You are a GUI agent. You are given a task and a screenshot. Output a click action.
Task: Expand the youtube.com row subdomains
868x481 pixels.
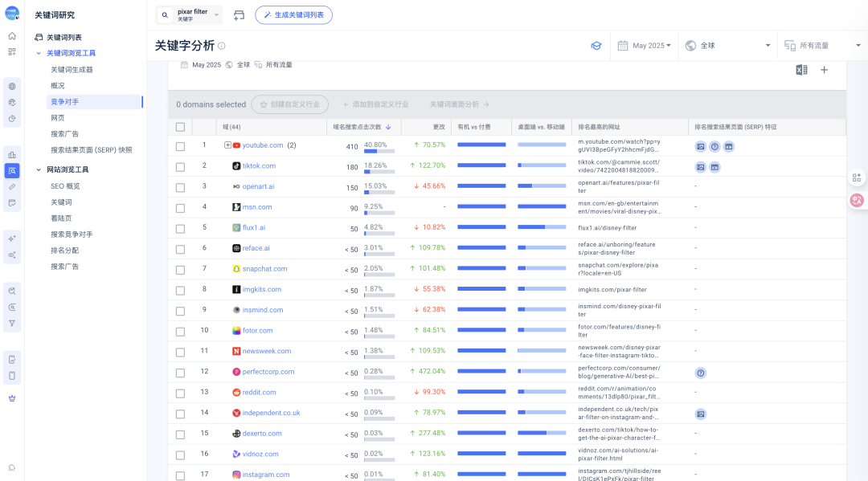tap(227, 145)
